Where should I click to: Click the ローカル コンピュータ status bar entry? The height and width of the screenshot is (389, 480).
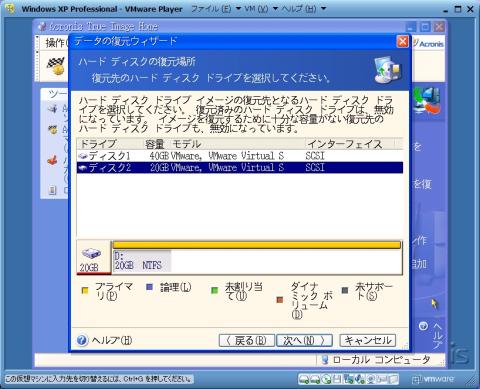click(x=376, y=360)
